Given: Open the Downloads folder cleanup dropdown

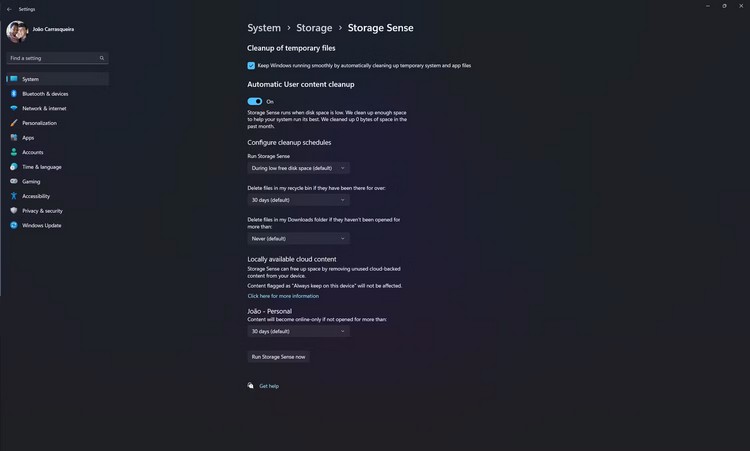Looking at the screenshot, I should (298, 238).
